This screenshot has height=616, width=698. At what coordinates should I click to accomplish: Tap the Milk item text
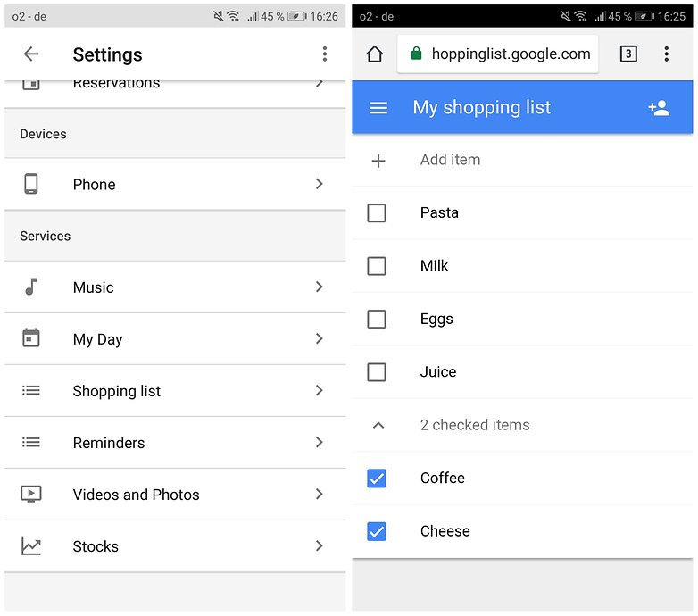pyautogui.click(x=434, y=266)
